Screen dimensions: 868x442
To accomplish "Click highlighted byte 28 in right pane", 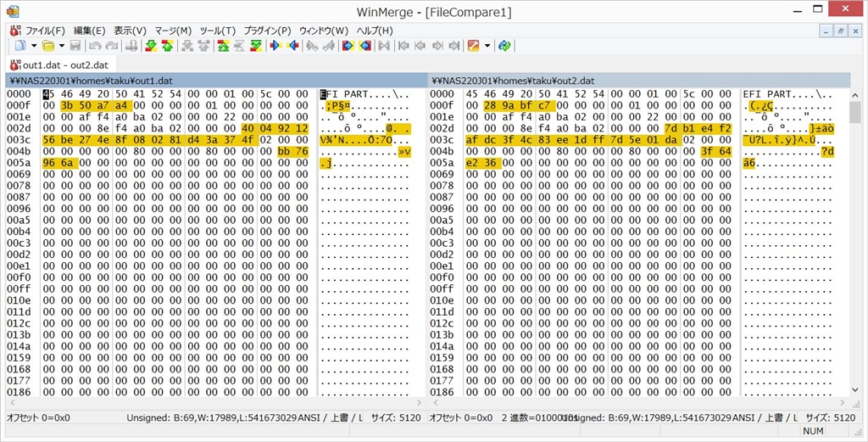I will (x=491, y=106).
